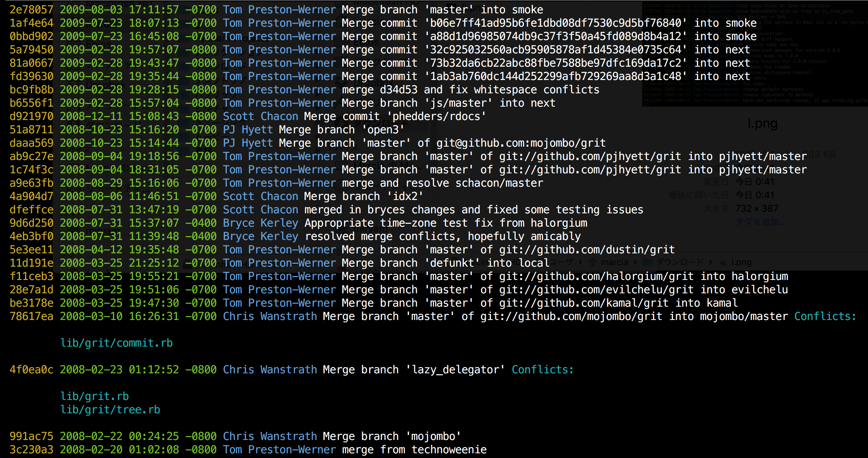
Task: Click the 'Conflicts:' text after lazy_delegator
Action: tap(542, 370)
